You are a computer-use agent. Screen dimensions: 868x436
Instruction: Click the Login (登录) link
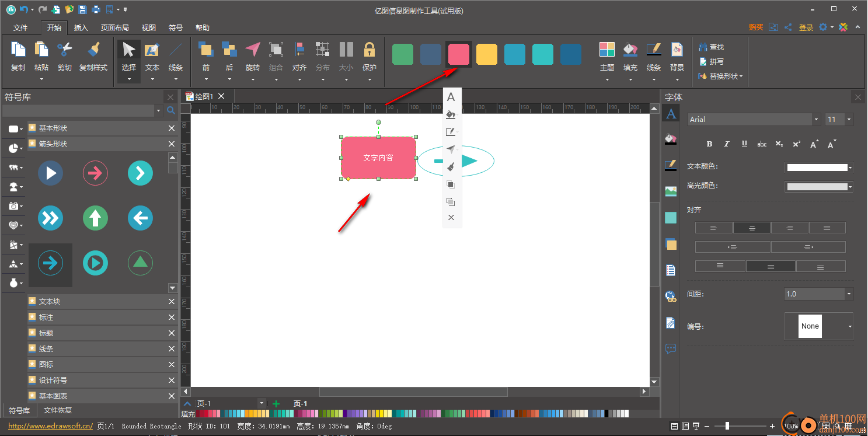[x=806, y=27]
